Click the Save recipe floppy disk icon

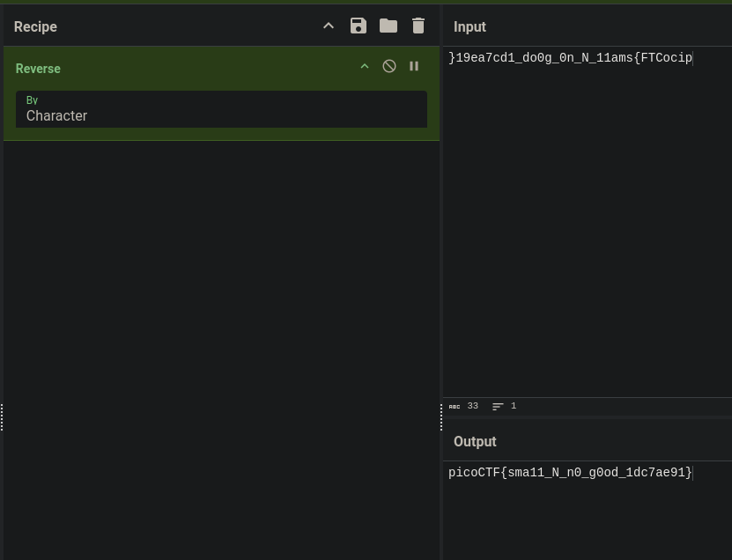pos(358,26)
